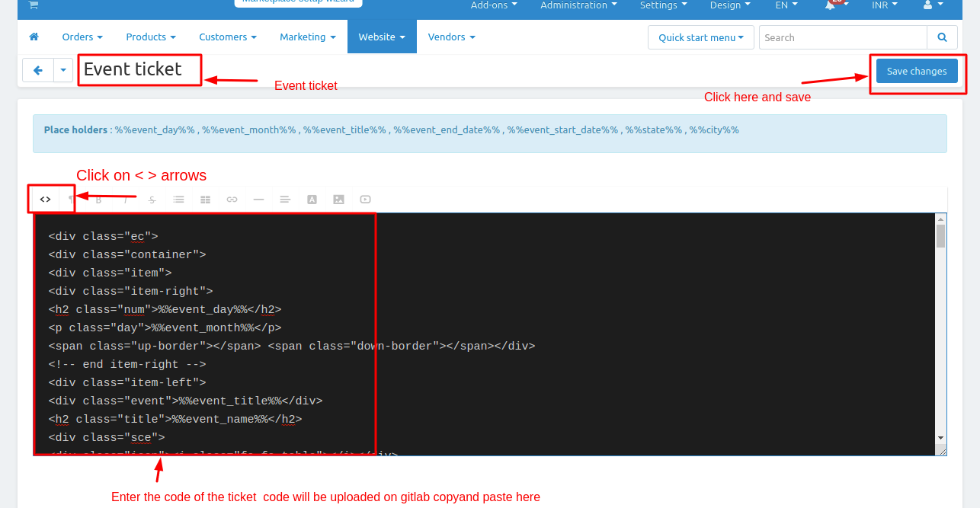Open the text alignment option

tap(285, 200)
